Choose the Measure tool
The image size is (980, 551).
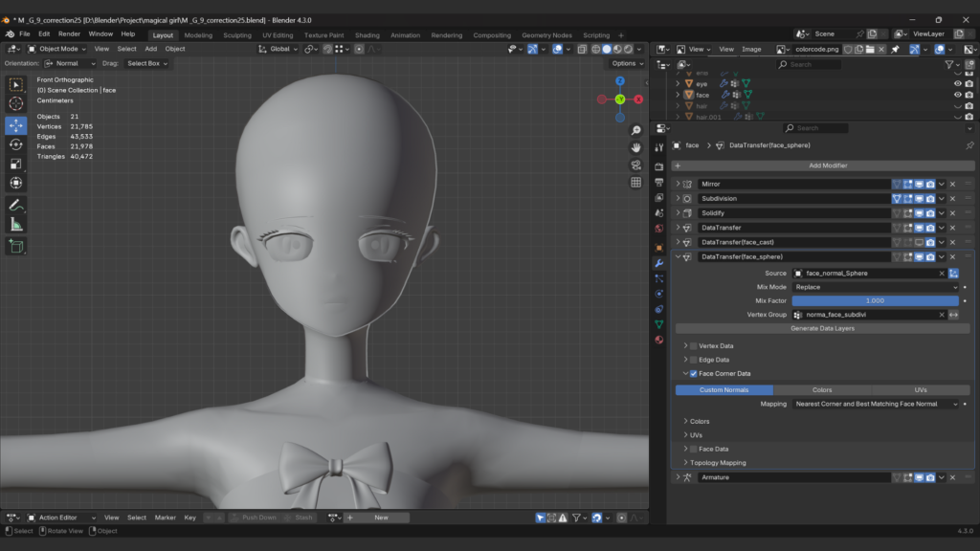pyautogui.click(x=16, y=224)
